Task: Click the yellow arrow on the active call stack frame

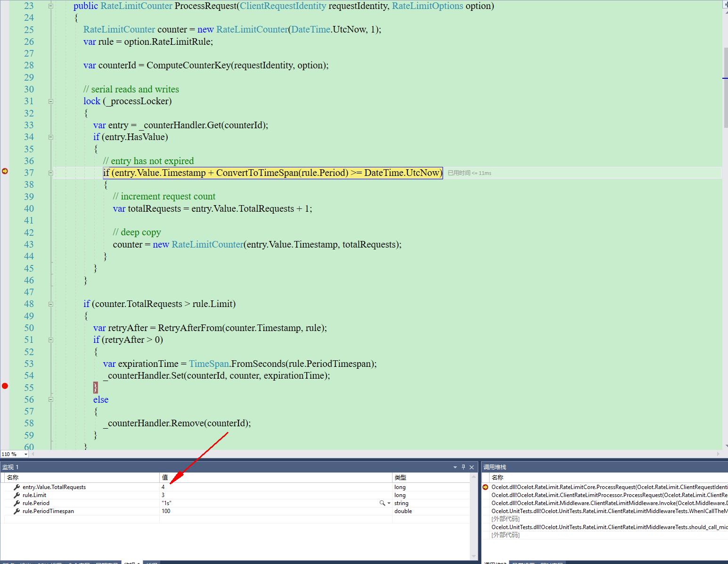Action: [x=485, y=487]
